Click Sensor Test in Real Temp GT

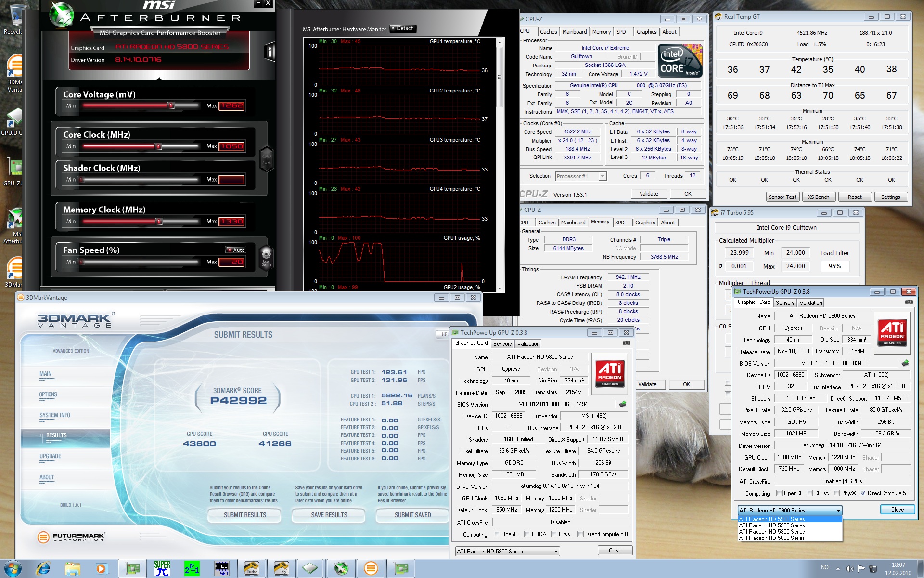point(782,197)
